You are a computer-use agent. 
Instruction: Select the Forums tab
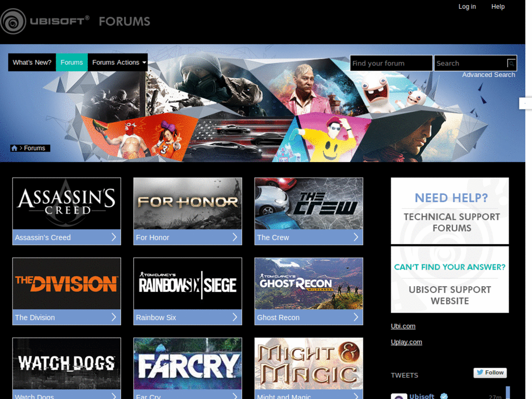pos(72,62)
